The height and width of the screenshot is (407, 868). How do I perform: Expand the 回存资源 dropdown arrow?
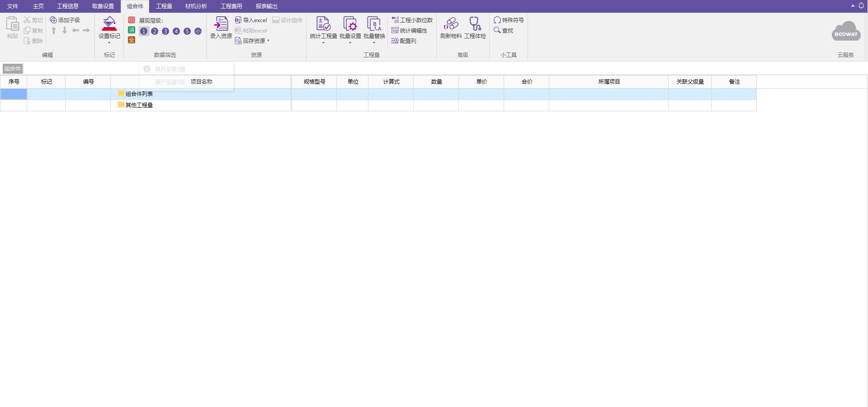pos(269,41)
